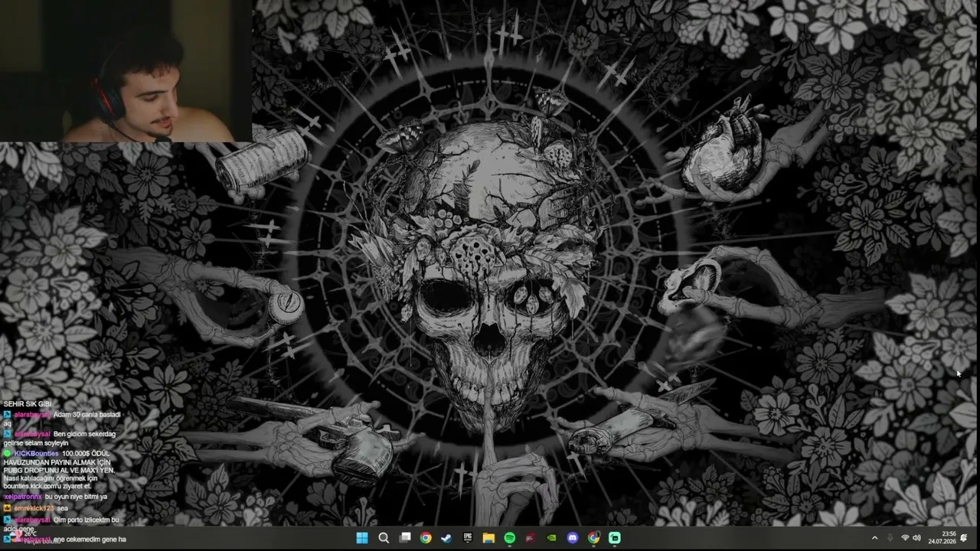Click the streamer webcam overlay
Screen dimensions: 980x551
[x=126, y=71]
